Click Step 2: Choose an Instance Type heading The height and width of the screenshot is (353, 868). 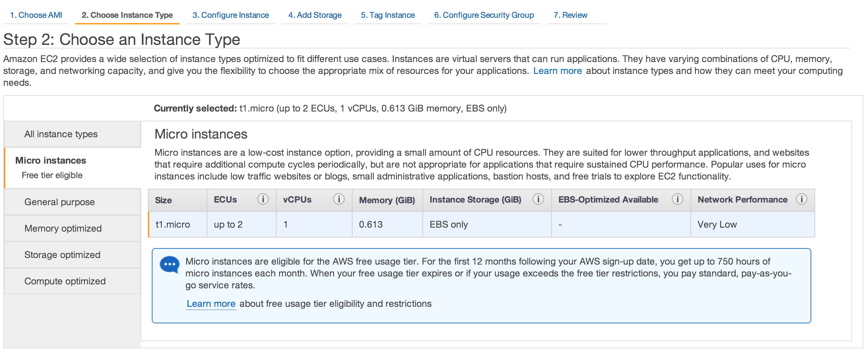point(122,39)
